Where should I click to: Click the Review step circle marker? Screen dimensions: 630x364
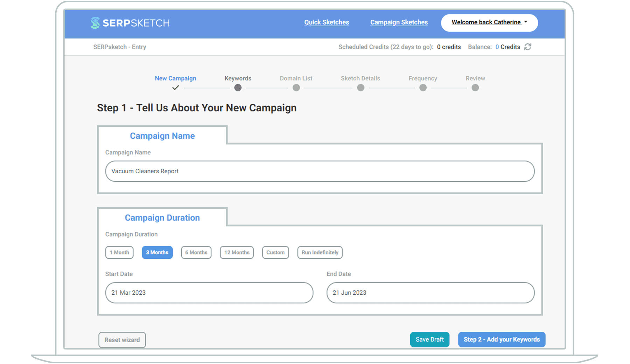(x=475, y=88)
